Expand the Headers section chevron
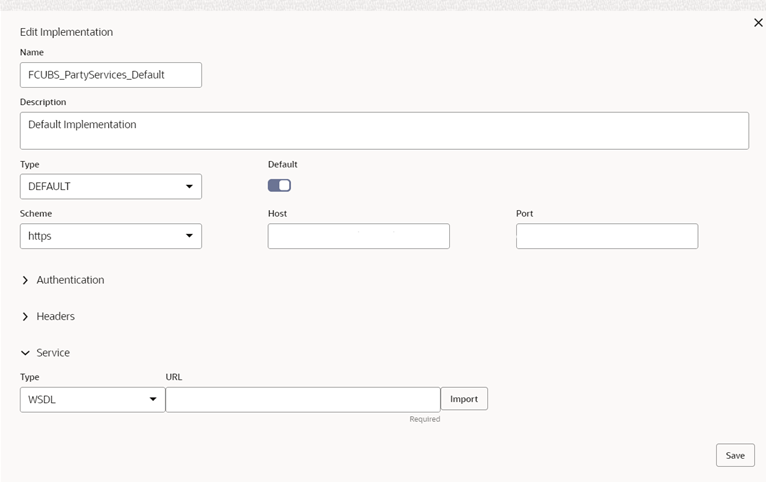 pos(25,317)
